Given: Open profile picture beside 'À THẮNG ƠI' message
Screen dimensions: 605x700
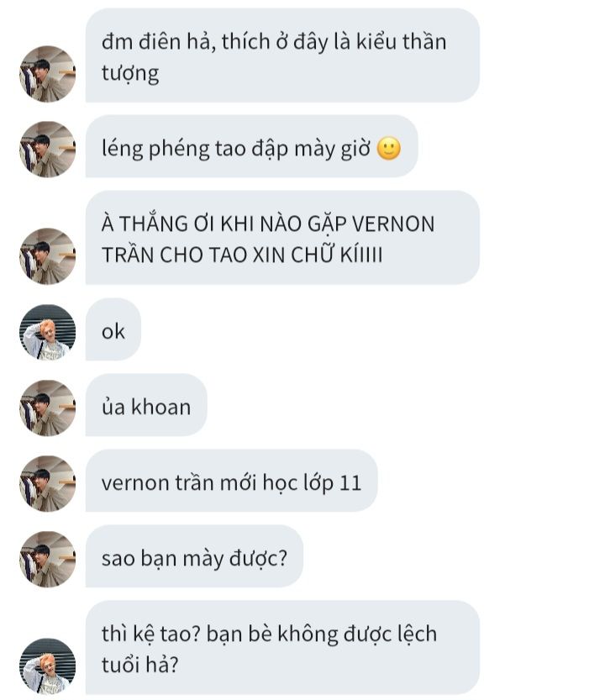Looking at the screenshot, I should point(47,256).
